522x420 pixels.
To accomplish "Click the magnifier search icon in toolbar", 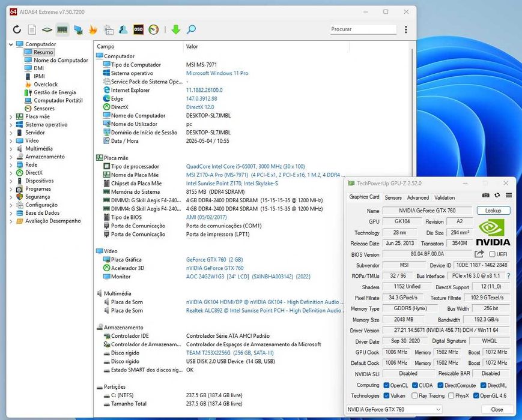I will pos(191,29).
